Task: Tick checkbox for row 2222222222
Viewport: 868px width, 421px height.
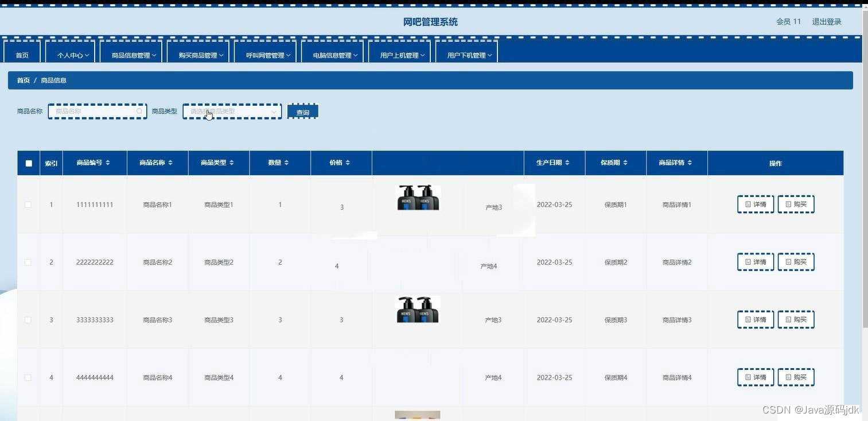Action: pyautogui.click(x=28, y=262)
